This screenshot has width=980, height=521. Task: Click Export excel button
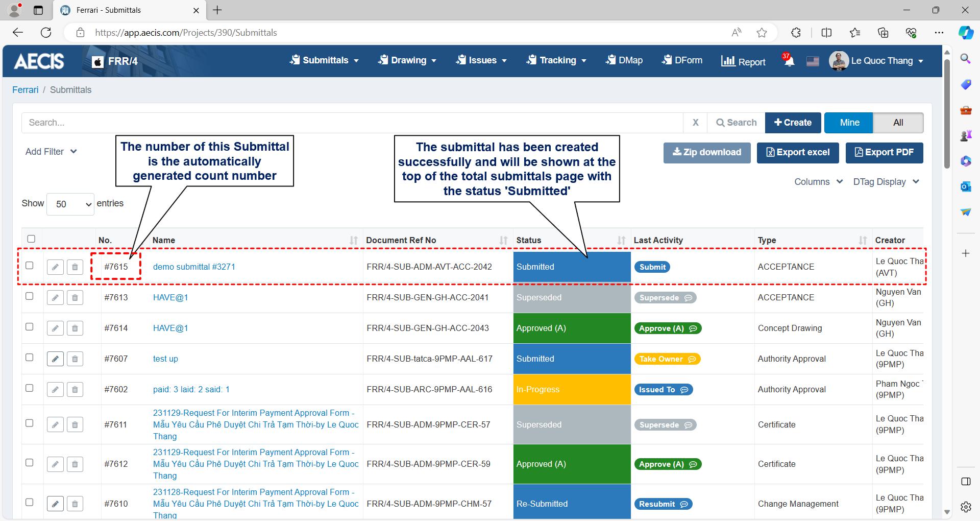point(798,153)
